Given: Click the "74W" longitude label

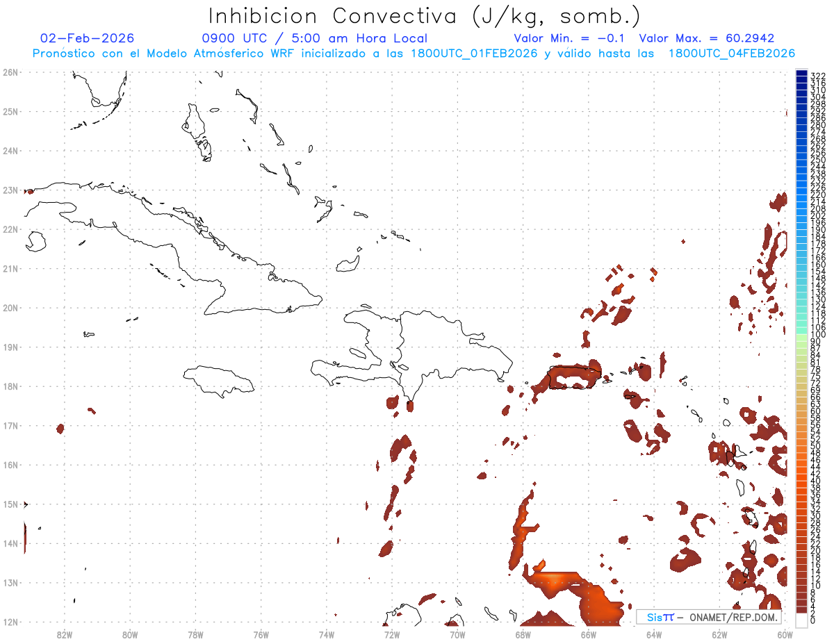Looking at the screenshot, I should pos(326,634).
